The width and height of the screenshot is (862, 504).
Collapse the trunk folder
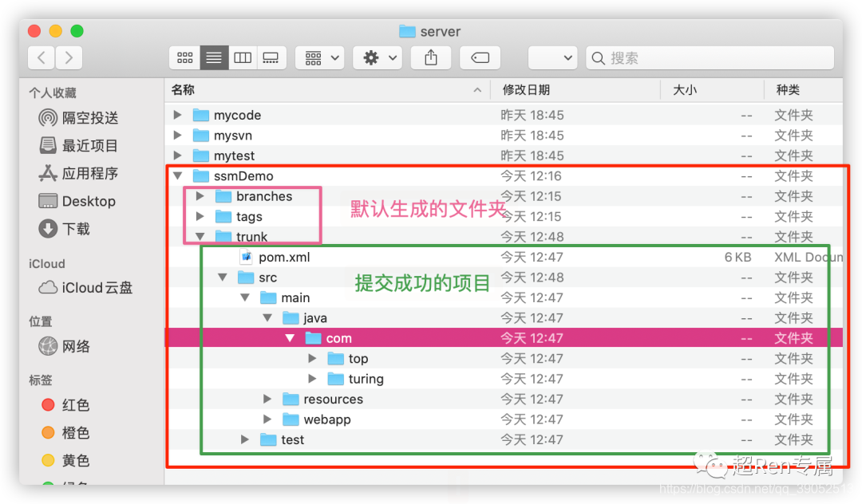pyautogui.click(x=200, y=236)
